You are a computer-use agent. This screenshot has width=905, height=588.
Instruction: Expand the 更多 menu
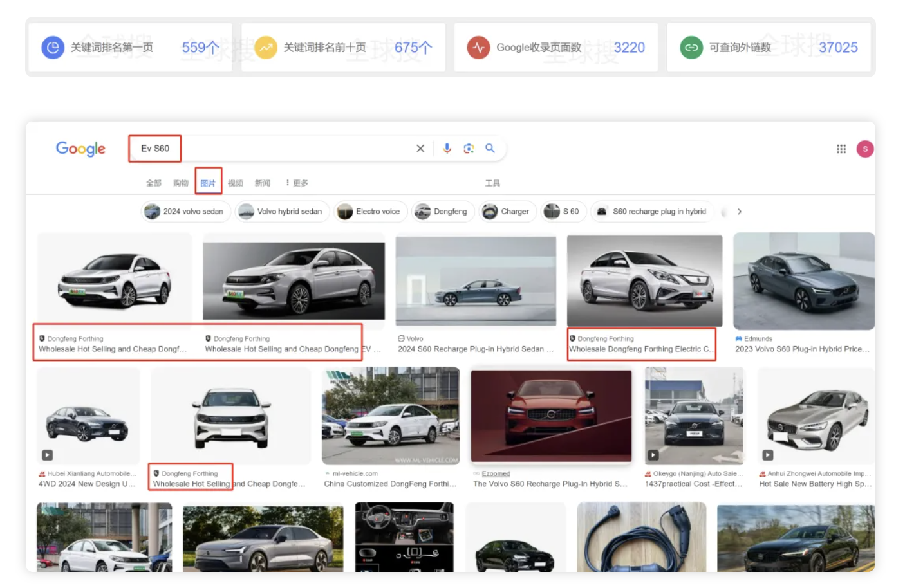(x=297, y=183)
